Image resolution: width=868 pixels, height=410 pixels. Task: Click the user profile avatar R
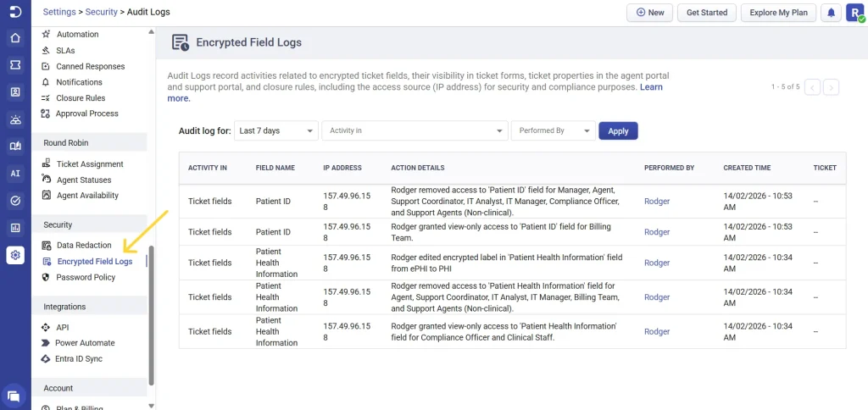click(x=854, y=13)
